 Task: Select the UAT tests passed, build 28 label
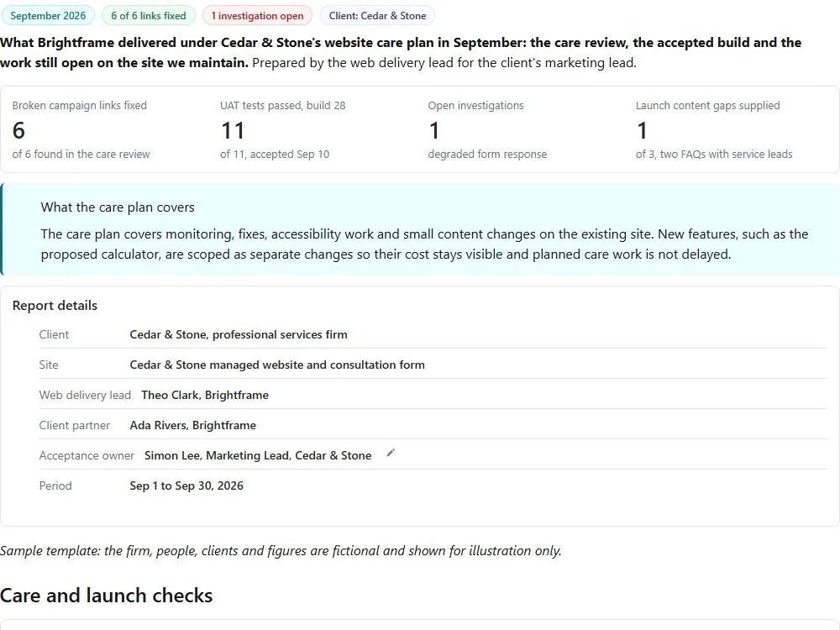[283, 106]
